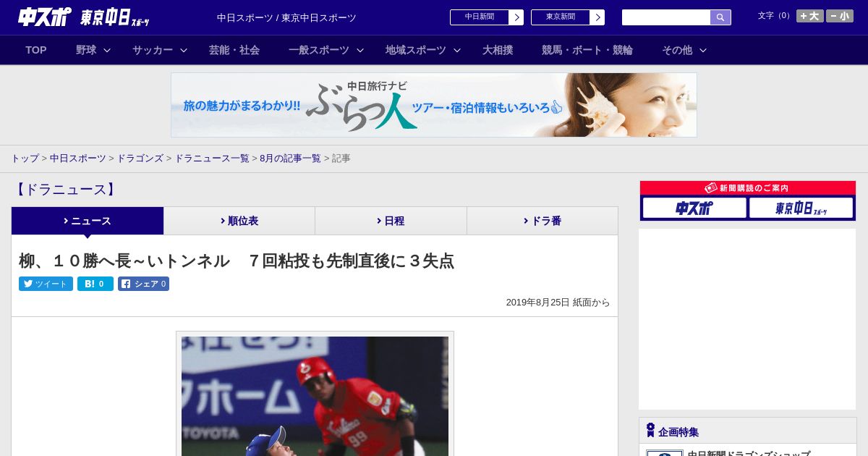Open 大相撲 section

[x=498, y=50]
